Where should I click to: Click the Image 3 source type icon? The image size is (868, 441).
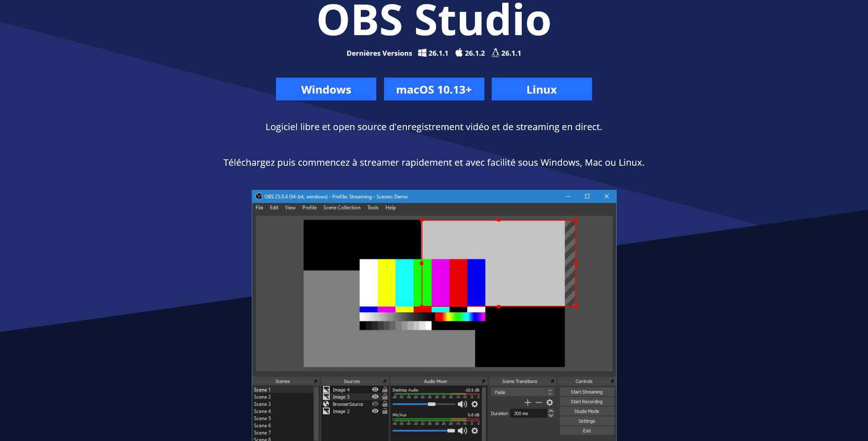(x=326, y=397)
